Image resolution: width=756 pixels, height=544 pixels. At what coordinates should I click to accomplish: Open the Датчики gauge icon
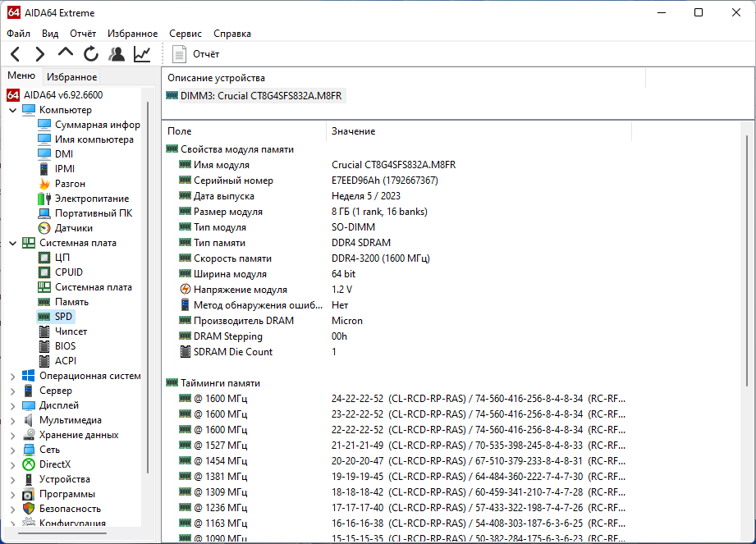click(x=44, y=228)
